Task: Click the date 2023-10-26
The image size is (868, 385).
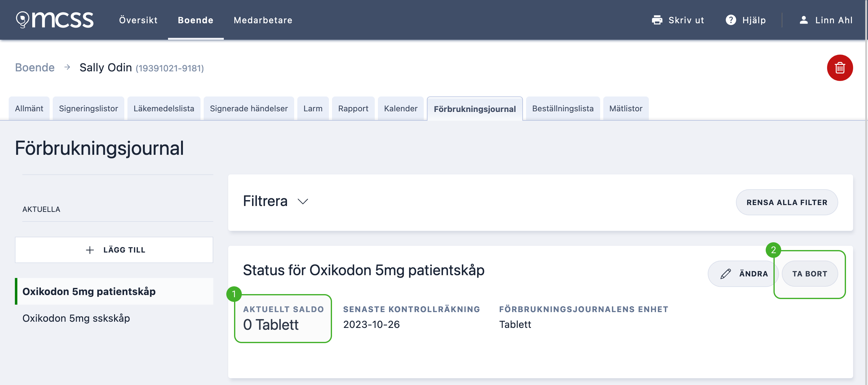Action: pos(371,324)
